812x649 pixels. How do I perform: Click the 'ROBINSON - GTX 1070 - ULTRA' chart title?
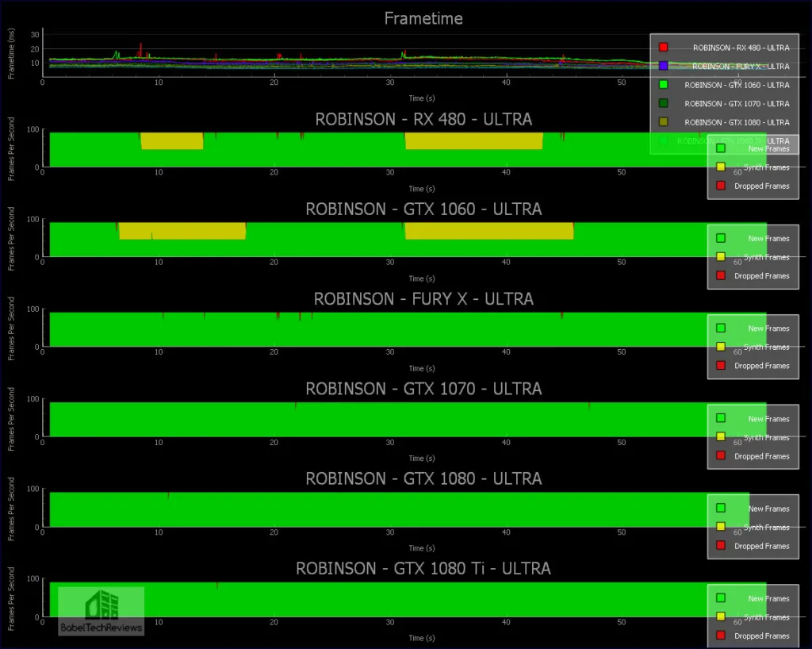(x=423, y=389)
